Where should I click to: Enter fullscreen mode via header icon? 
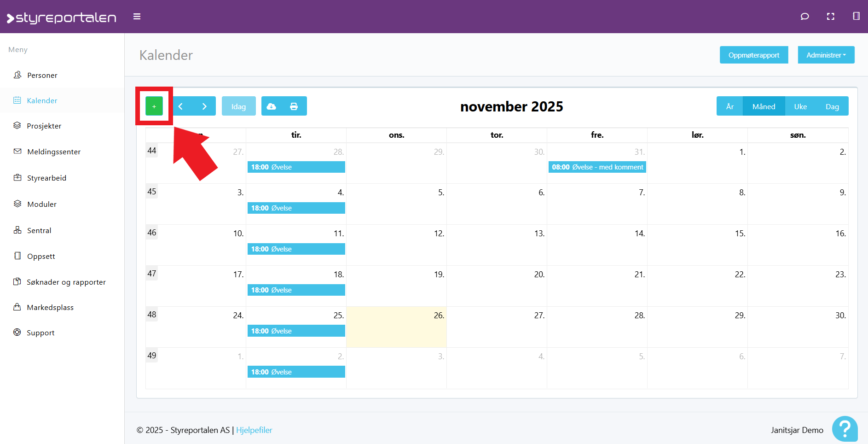(830, 17)
